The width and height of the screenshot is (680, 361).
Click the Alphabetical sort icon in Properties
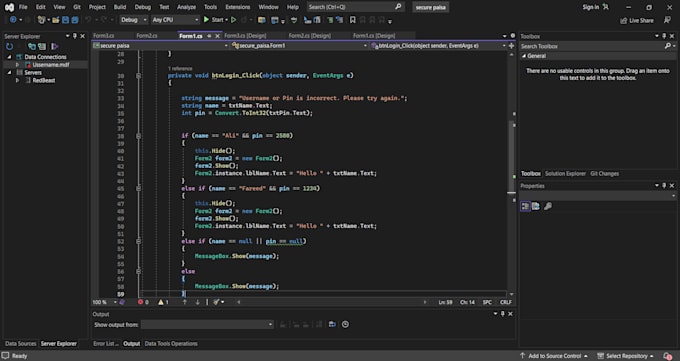pyautogui.click(x=536, y=206)
